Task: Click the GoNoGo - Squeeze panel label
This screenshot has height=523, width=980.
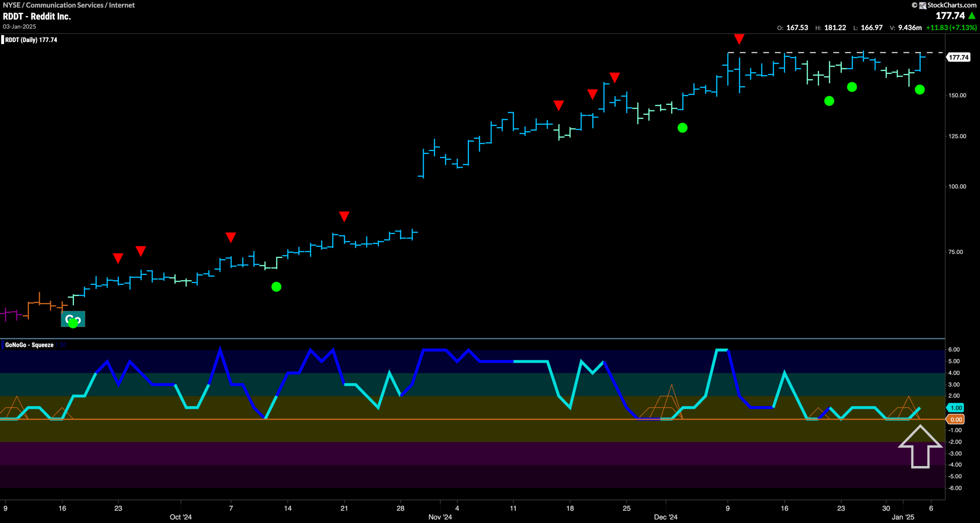Action: [29, 345]
